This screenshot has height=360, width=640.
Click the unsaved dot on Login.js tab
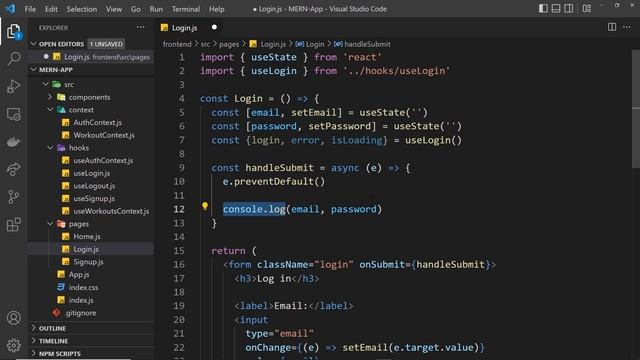pos(214,27)
